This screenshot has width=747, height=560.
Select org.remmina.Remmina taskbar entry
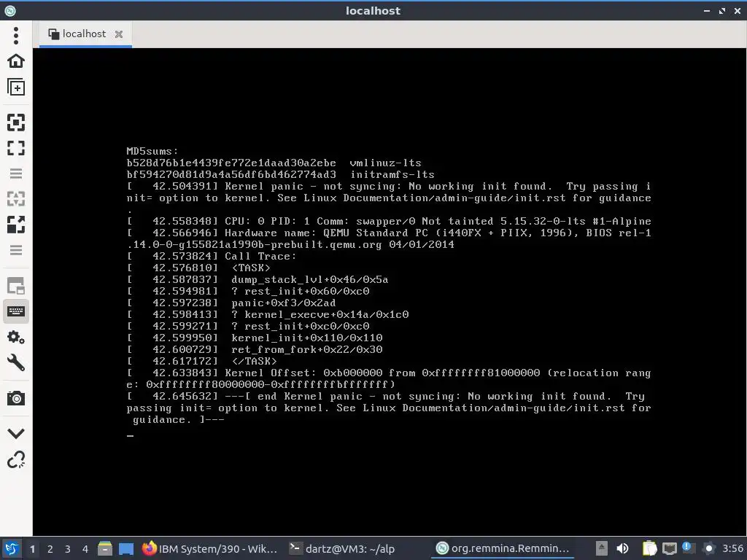pyautogui.click(x=503, y=548)
